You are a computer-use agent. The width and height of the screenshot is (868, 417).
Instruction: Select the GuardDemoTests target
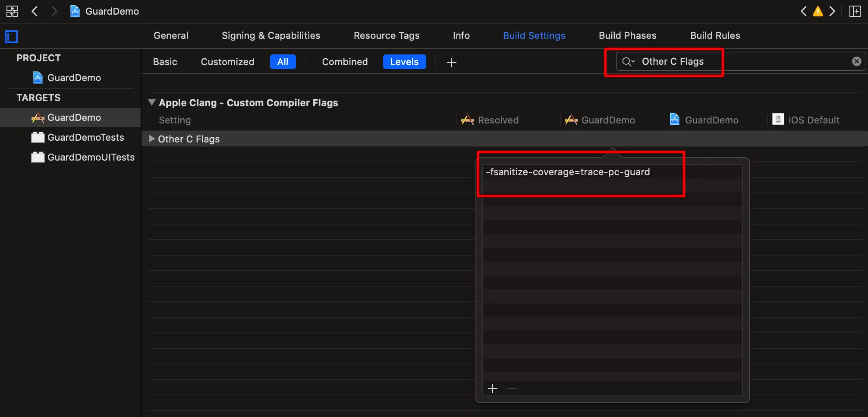coord(85,137)
